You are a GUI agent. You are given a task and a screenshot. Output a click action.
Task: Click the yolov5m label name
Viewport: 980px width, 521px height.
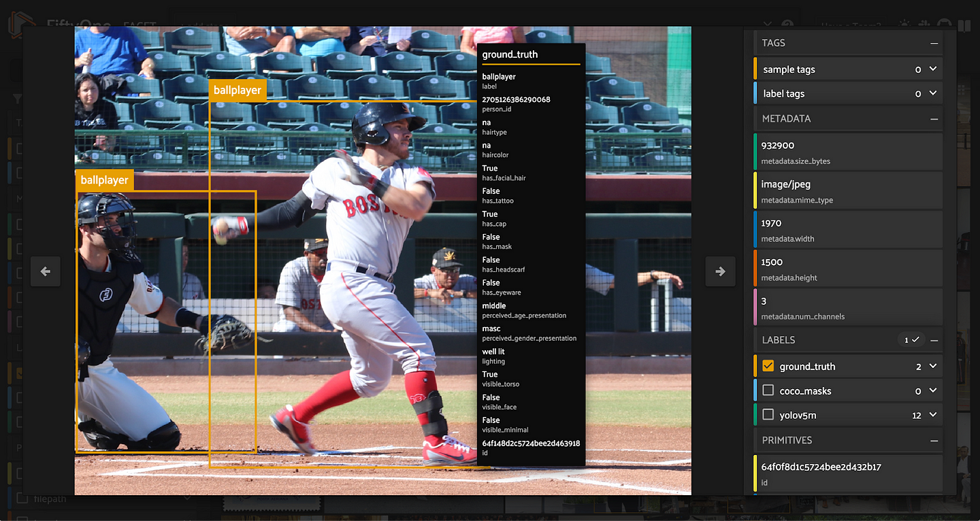click(x=799, y=415)
